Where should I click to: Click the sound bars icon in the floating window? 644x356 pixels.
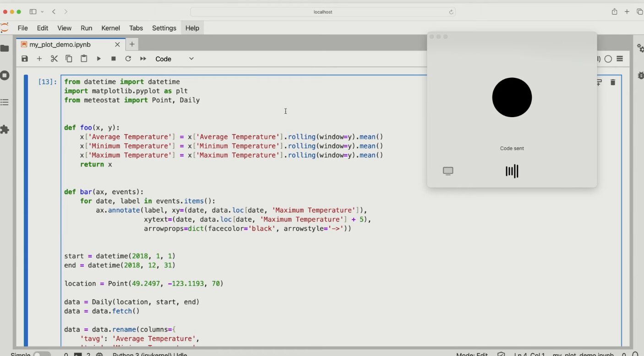click(512, 171)
